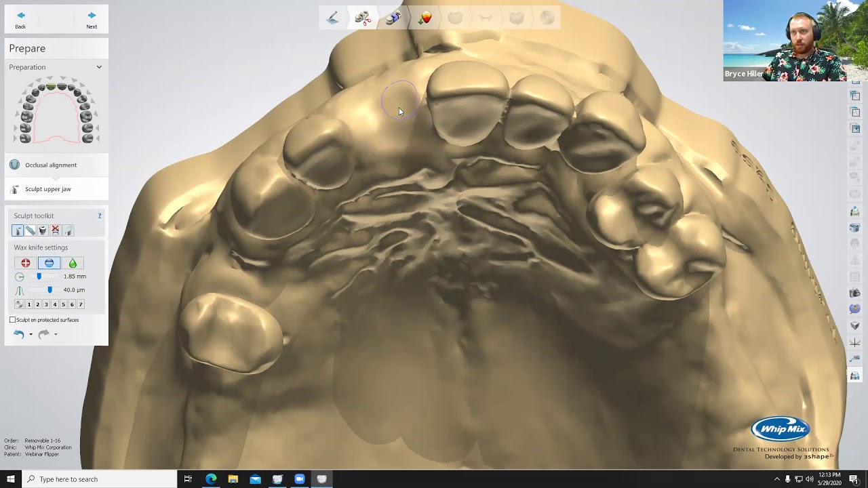Select the highlighted green tooth in arch diagram
This screenshot has width=868, height=488.
[51, 87]
